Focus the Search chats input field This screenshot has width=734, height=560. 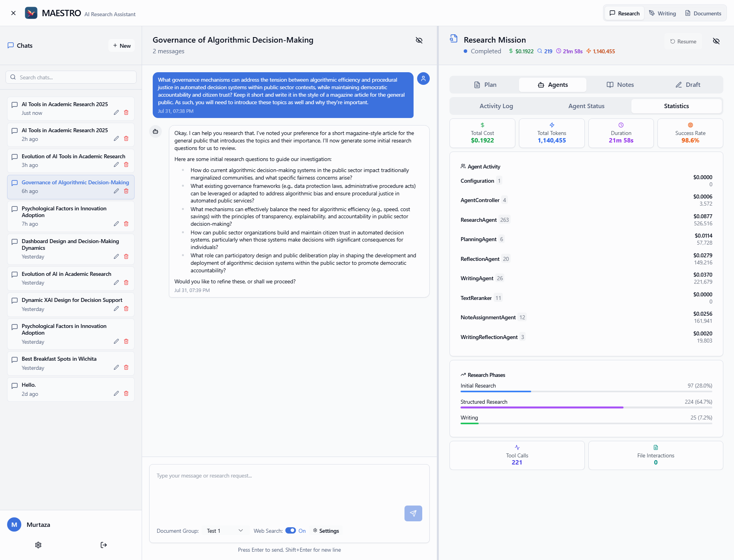pyautogui.click(x=71, y=77)
